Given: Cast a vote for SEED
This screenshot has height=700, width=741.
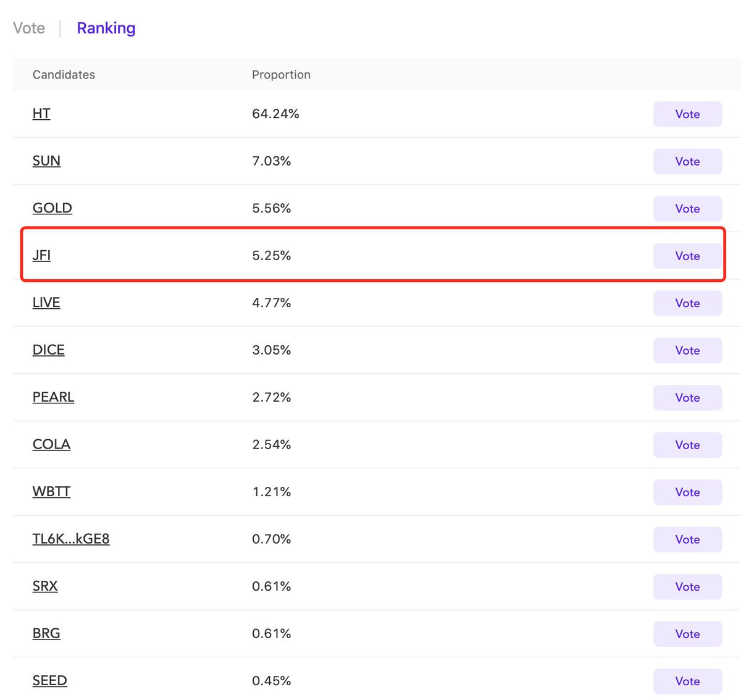Looking at the screenshot, I should click(687, 681).
